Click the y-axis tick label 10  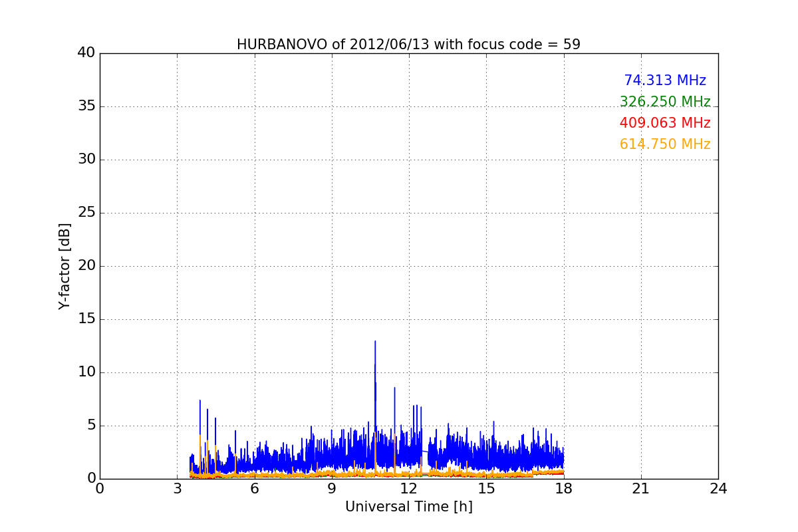pos(86,372)
